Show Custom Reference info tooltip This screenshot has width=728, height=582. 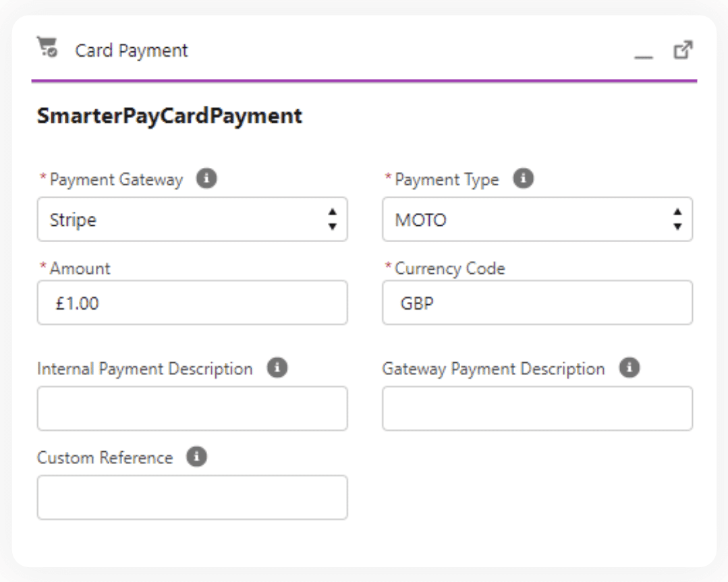(x=196, y=457)
